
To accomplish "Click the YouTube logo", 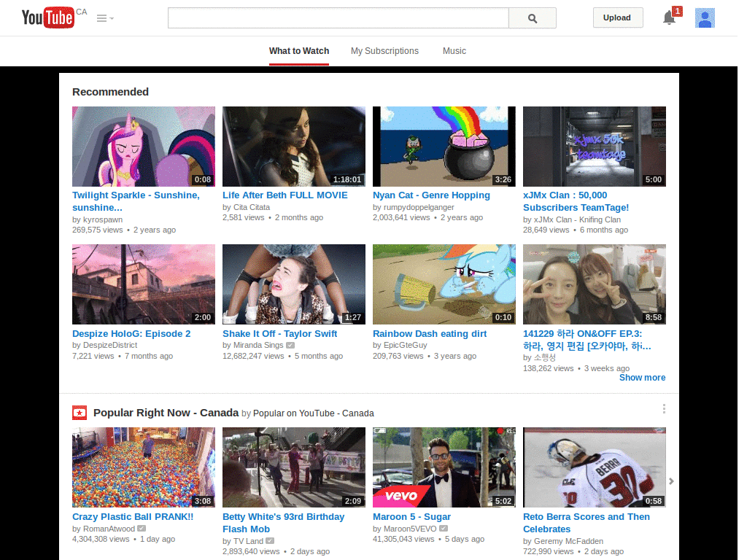I will coord(48,17).
